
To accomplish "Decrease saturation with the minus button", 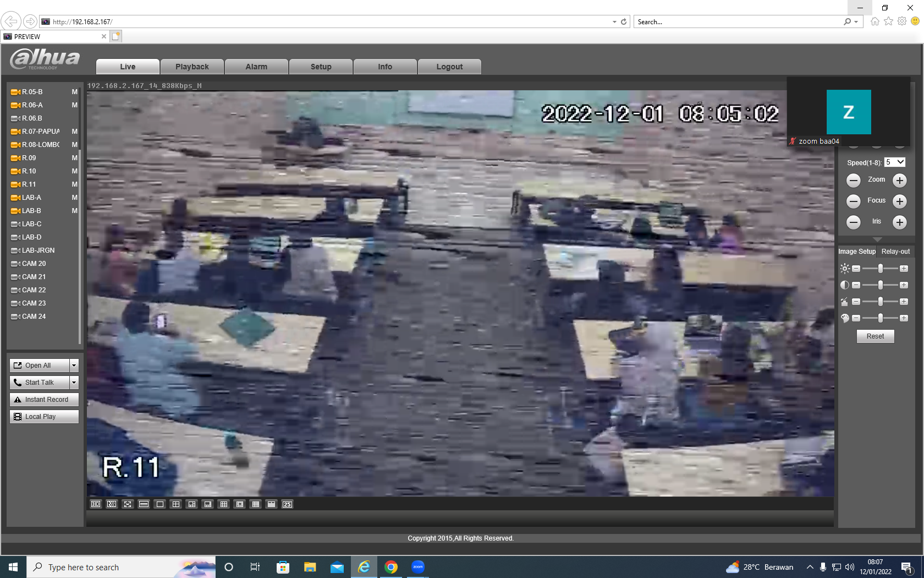I will coord(856,302).
